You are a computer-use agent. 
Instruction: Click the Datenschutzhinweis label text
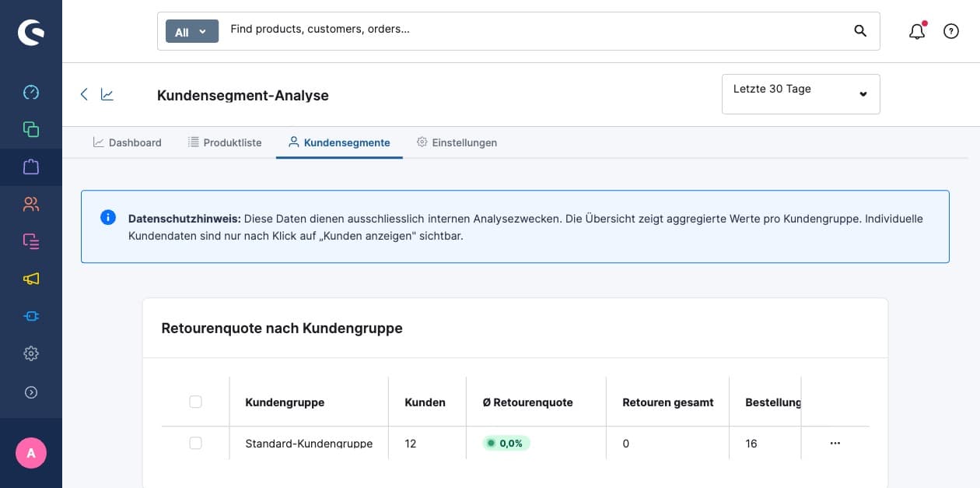[x=184, y=219]
